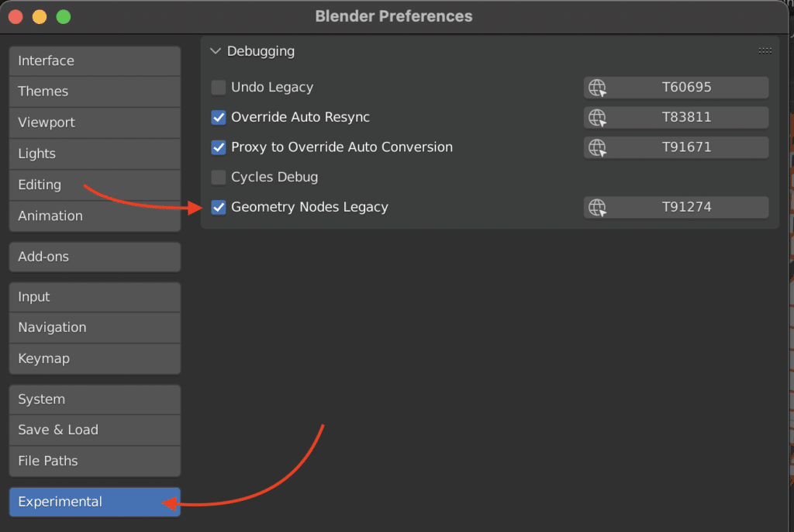Collapse the Debugging panel chevron
Screen dimensions: 794x532
click(216, 51)
